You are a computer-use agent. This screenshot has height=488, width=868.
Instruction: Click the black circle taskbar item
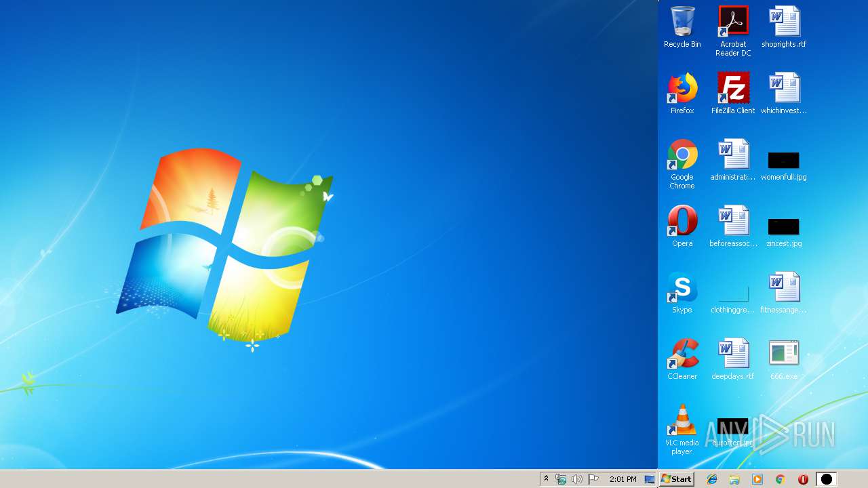(x=826, y=479)
